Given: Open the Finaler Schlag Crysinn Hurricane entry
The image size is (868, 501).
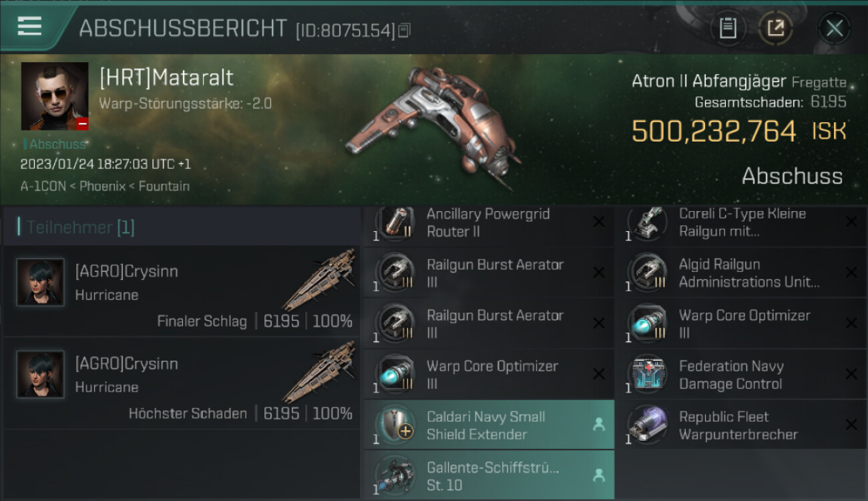Looking at the screenshot, I should point(182,291).
